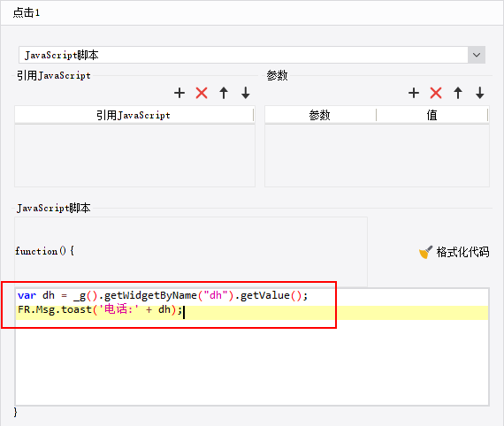Click the 值 column header
Screen dimensions: 504x426
[432, 115]
